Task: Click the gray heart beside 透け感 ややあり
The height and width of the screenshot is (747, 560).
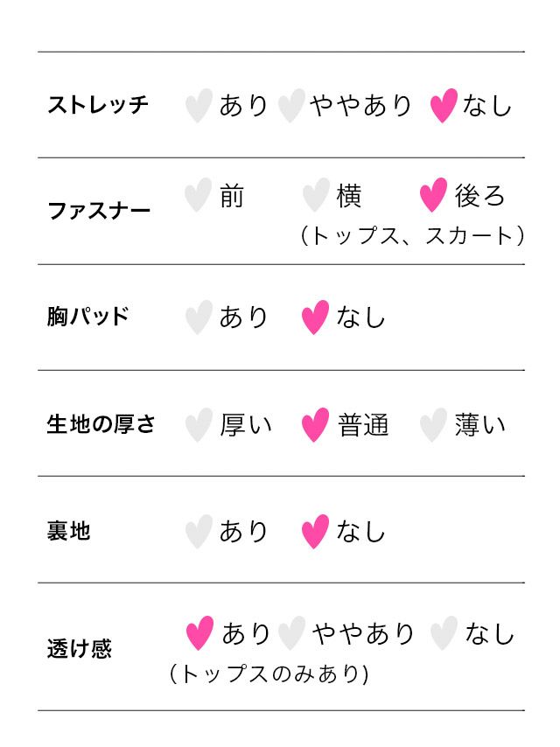Action: 291,633
